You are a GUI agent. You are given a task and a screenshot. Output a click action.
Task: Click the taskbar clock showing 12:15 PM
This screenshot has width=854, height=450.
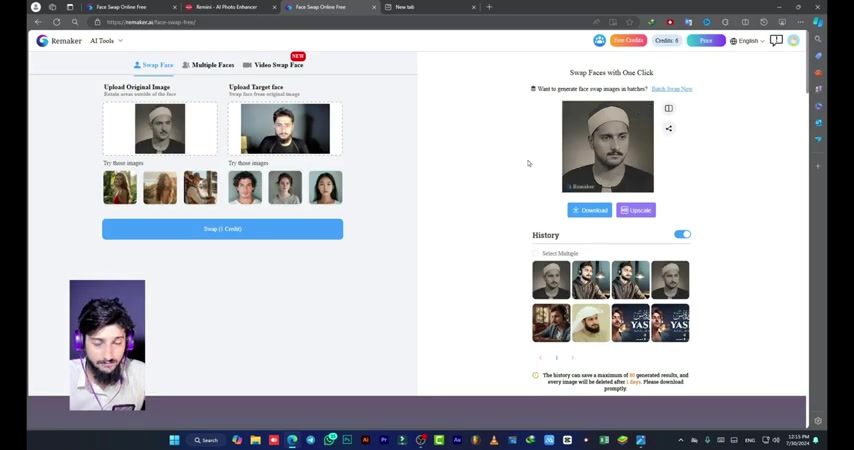[798, 440]
